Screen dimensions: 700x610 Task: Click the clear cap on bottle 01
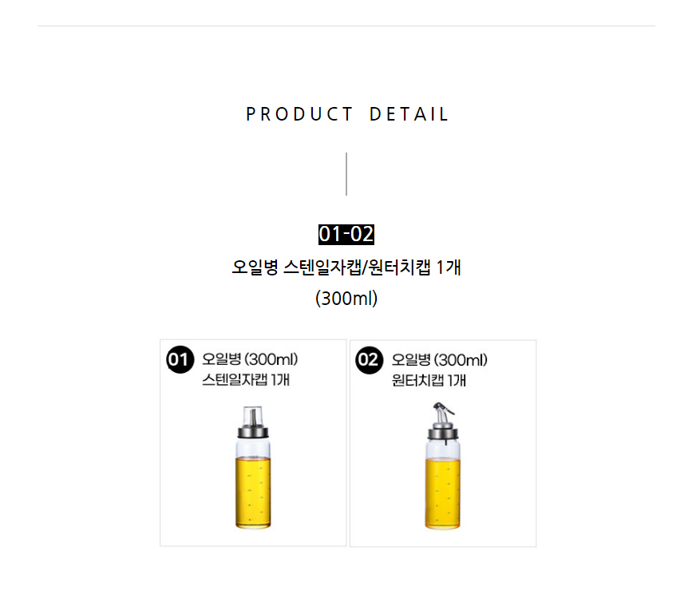[253, 416]
